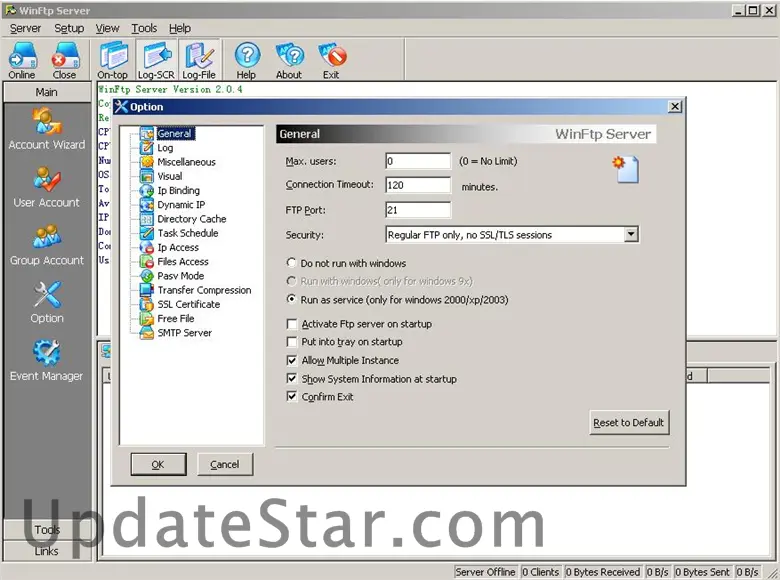Click the settings page icon in General panel
Image resolution: width=780 pixels, height=580 pixels.
tap(626, 169)
